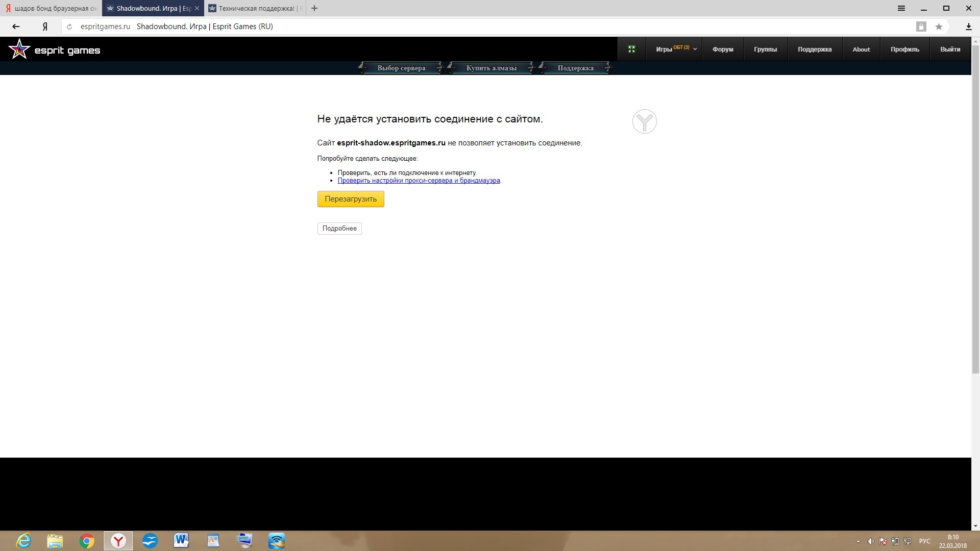Click the page vertical scrollbar
The height and width of the screenshot is (551, 980).
(x=975, y=204)
